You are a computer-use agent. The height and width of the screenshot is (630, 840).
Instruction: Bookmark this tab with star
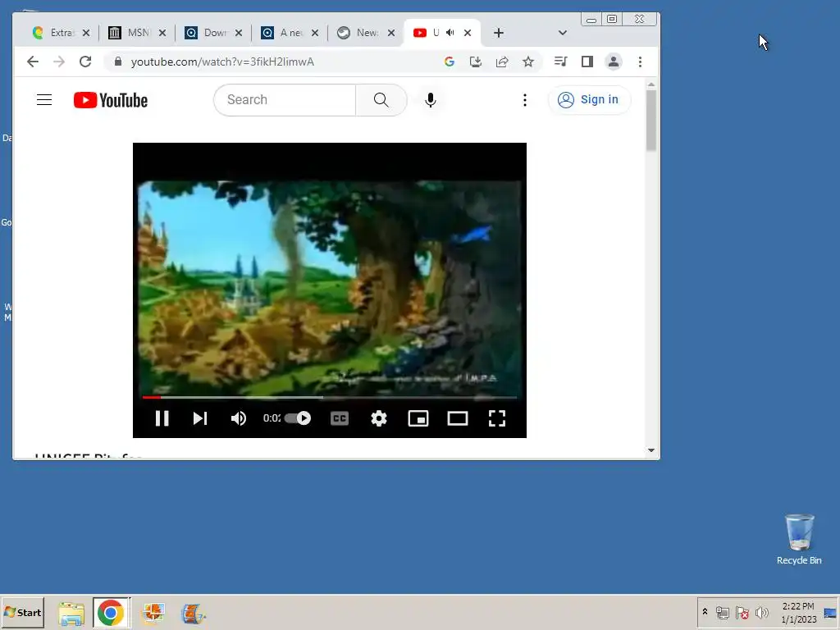tap(528, 62)
